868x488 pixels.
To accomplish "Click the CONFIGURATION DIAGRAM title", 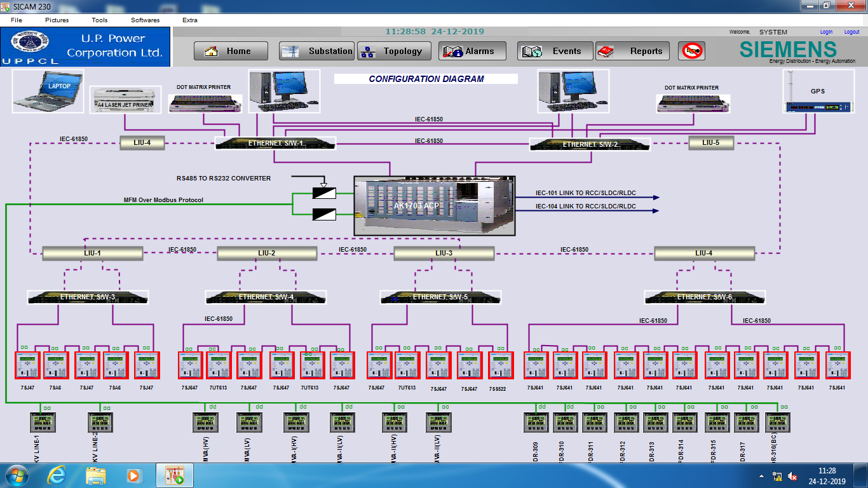I will 426,79.
